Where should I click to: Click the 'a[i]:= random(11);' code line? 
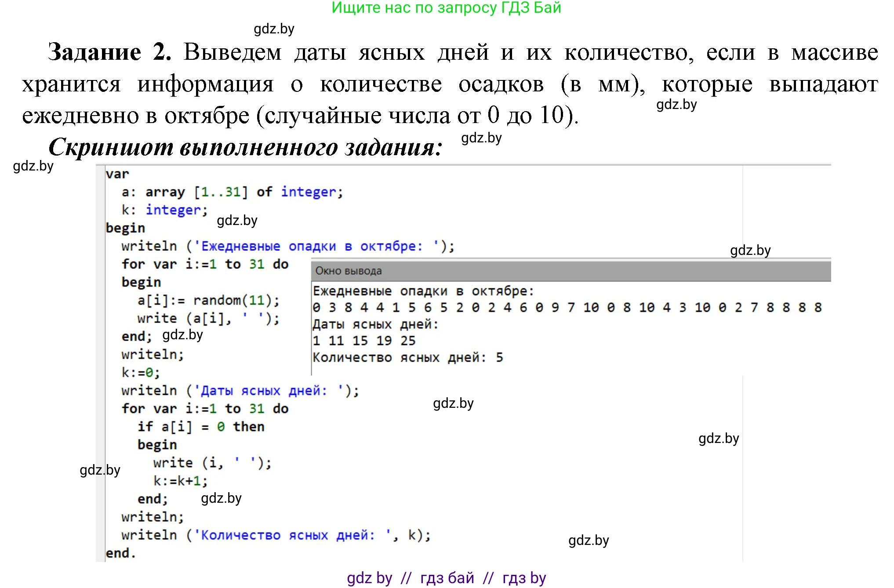(x=208, y=301)
